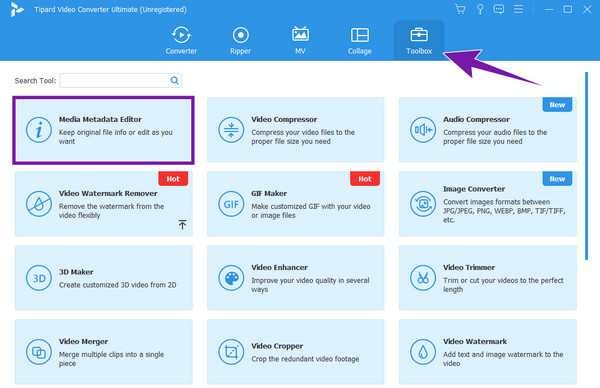Click the Hot badge on Watermark Remover
The height and width of the screenshot is (388, 600).
173,179
